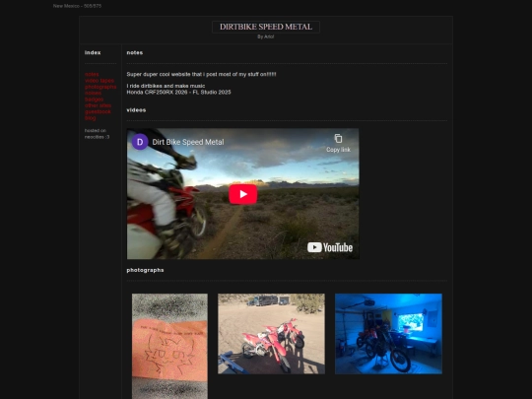Open the Dirt Bike Speed Metal video title
The width and height of the screenshot is (532, 399).
(188, 142)
